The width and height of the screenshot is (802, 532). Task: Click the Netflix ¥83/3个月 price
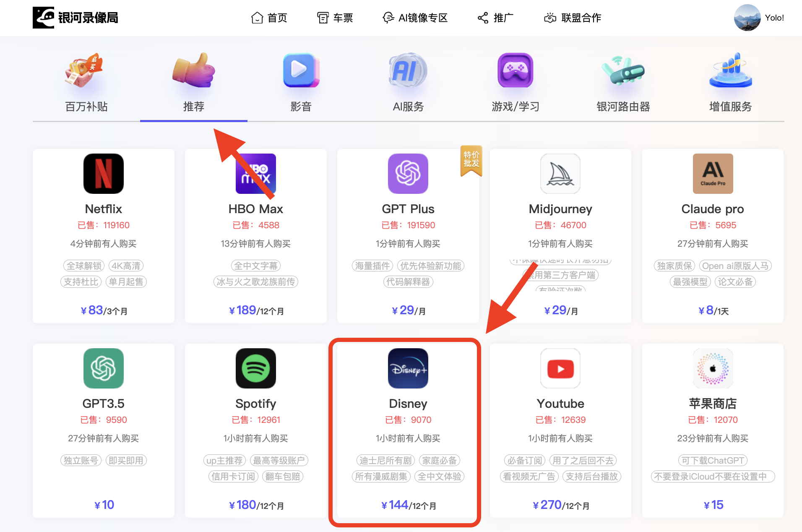tap(104, 310)
